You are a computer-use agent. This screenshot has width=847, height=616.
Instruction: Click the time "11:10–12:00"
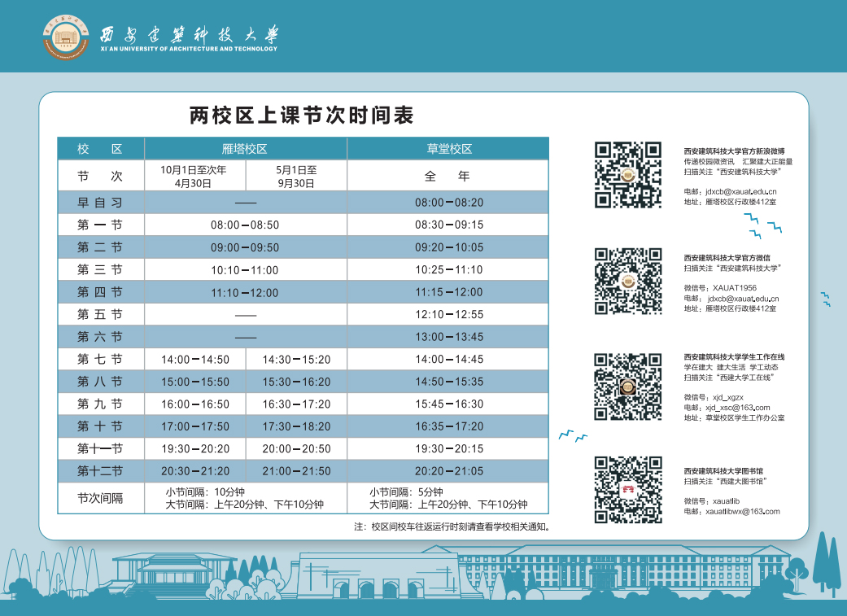(x=245, y=293)
